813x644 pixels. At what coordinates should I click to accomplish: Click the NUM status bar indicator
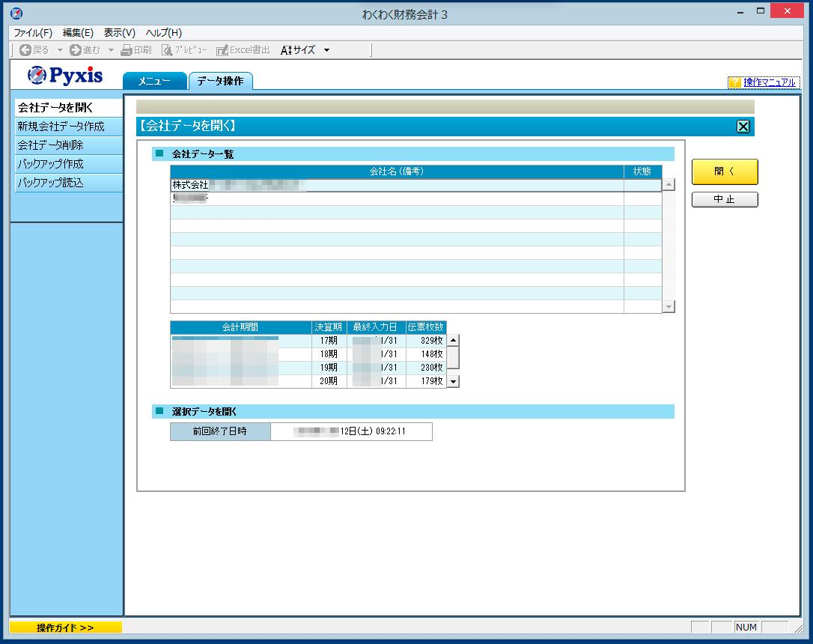[746, 628]
